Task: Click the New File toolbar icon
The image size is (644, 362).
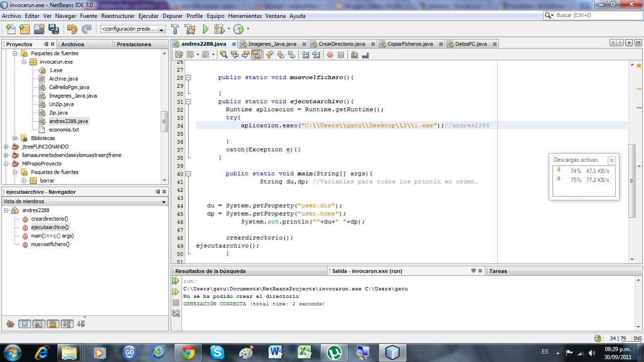Action: coord(10,29)
